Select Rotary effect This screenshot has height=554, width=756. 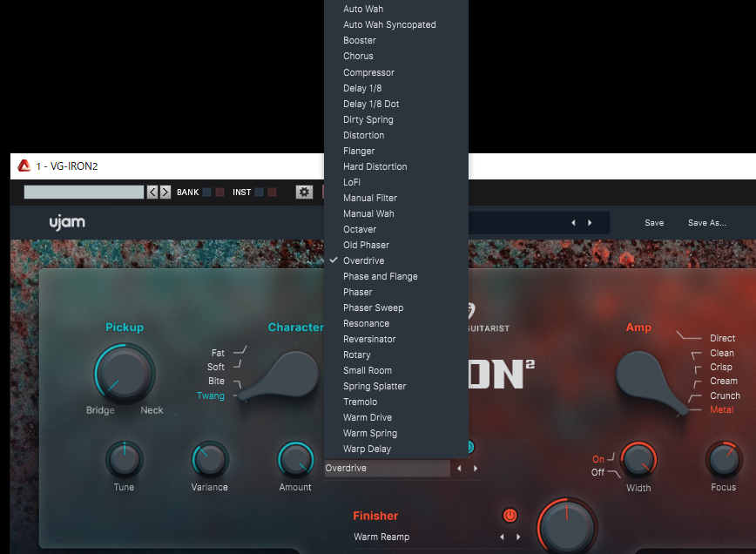tap(395, 355)
